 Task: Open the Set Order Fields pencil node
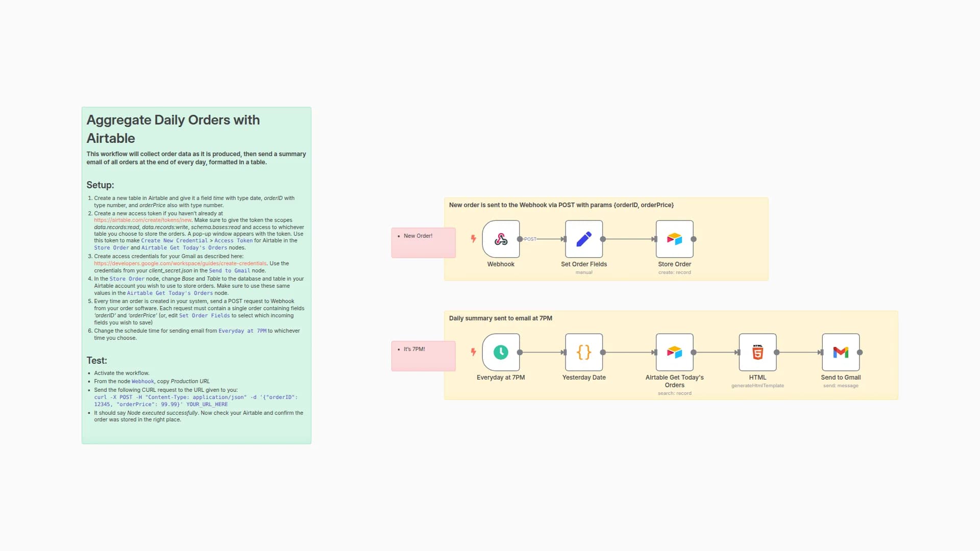(584, 239)
